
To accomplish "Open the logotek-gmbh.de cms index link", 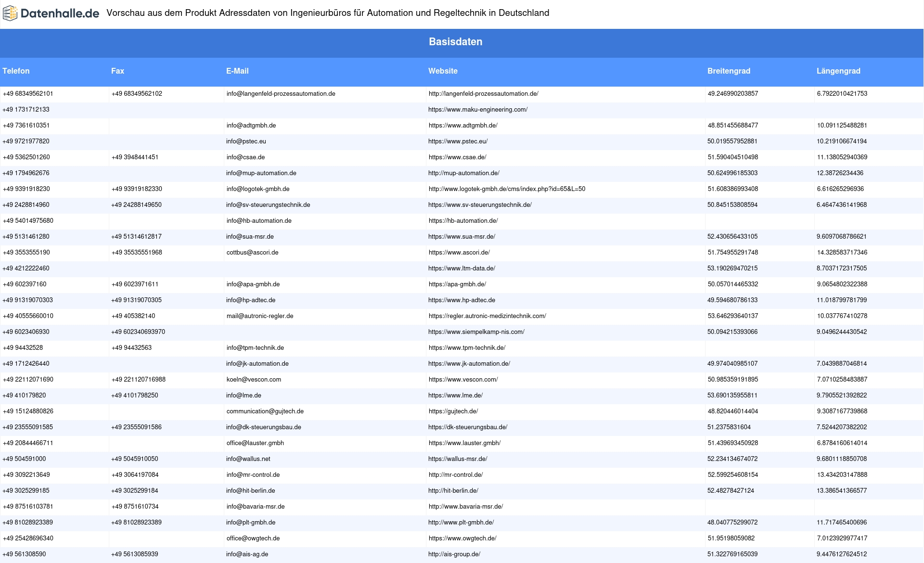I will (x=507, y=189).
